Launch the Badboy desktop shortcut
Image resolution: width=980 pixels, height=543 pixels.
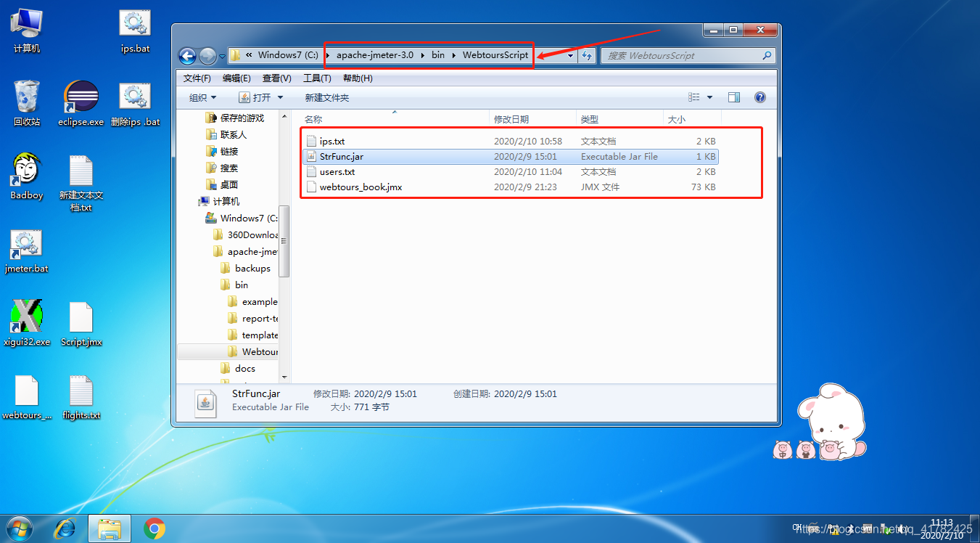(x=27, y=176)
